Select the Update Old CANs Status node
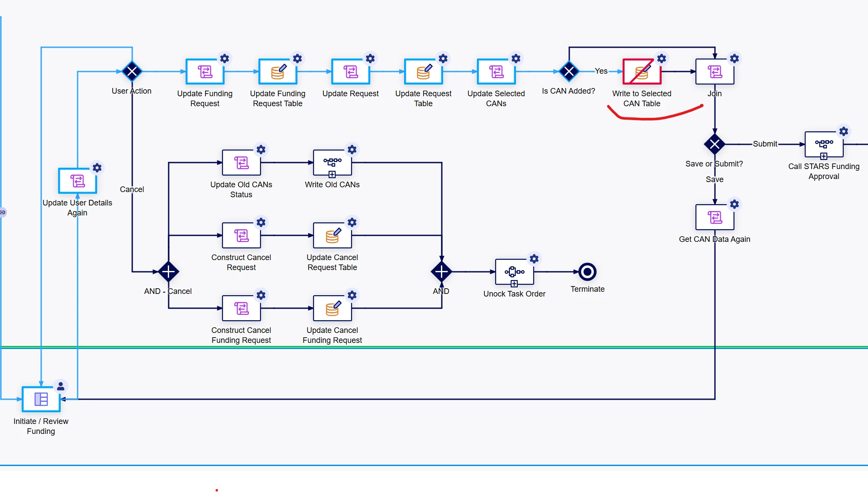 pyautogui.click(x=241, y=163)
